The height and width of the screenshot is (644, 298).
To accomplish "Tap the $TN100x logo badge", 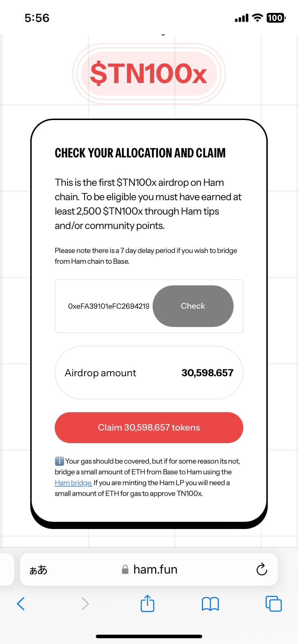I will tap(149, 74).
